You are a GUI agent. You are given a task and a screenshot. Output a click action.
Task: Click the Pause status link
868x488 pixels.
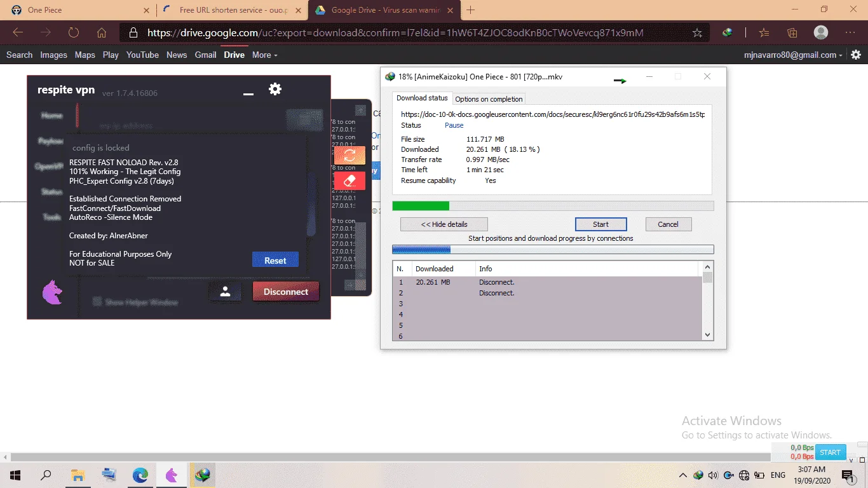click(454, 125)
